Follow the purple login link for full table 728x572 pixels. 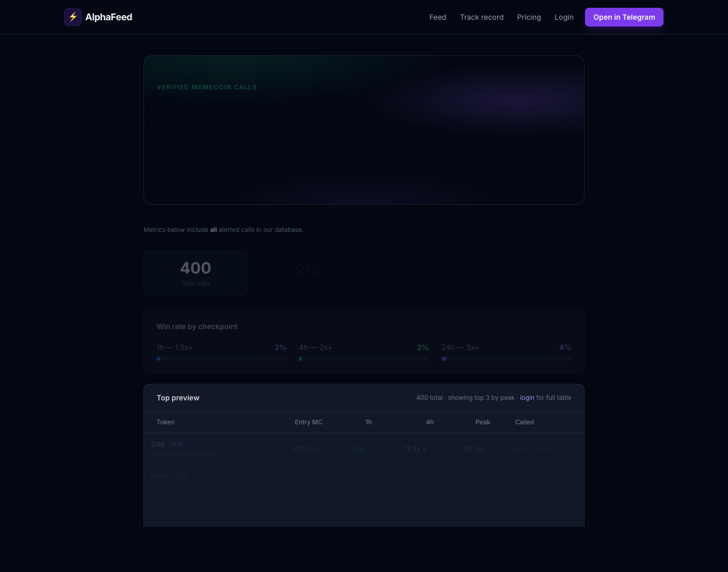527,398
